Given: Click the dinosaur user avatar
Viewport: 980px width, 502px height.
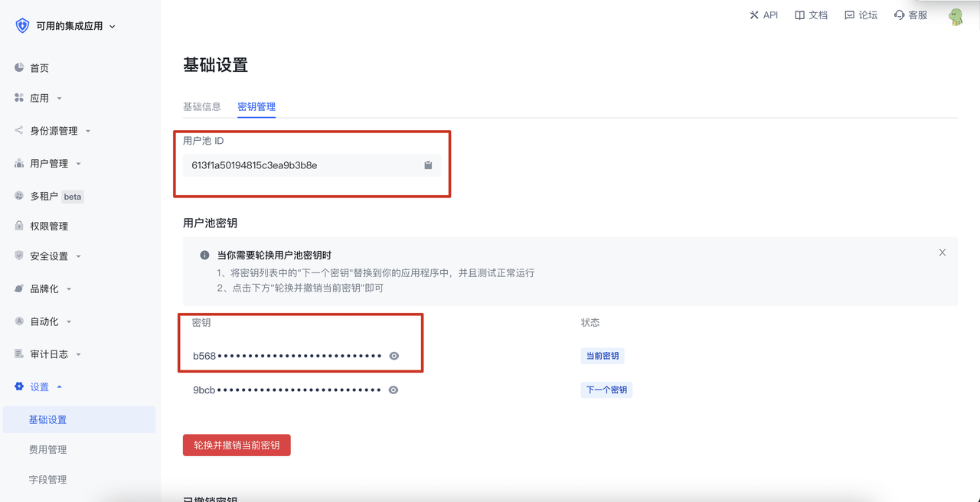Looking at the screenshot, I should click(x=955, y=16).
